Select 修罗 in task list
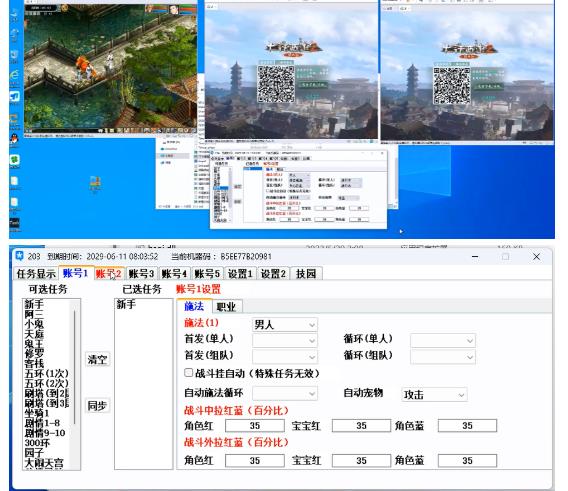This screenshot has width=568, height=491. coord(34,353)
